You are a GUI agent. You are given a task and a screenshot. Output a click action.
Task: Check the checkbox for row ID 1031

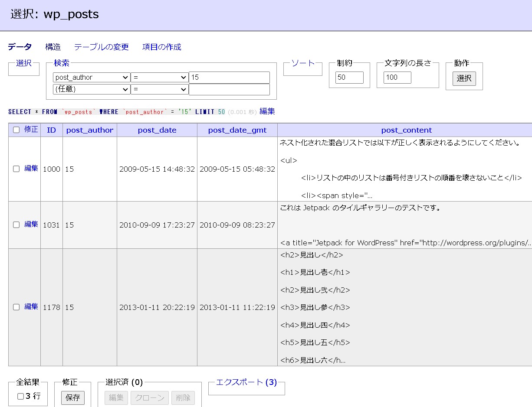16,225
